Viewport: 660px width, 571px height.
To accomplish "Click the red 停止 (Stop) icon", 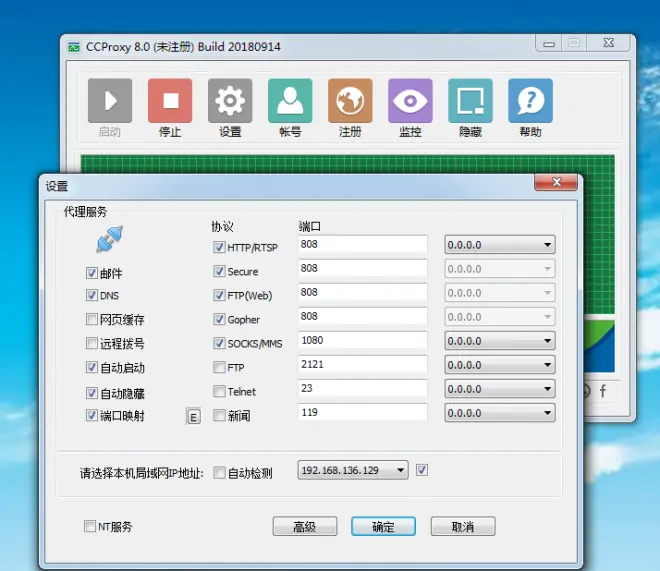I will pos(170,101).
